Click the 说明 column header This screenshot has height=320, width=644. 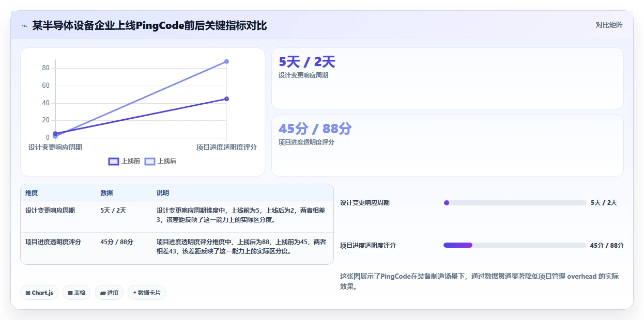pos(163,193)
